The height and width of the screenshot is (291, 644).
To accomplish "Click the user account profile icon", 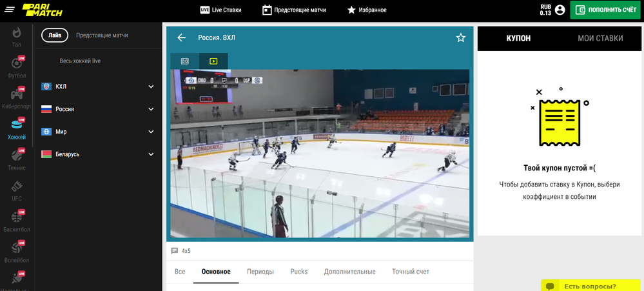I will click(560, 10).
